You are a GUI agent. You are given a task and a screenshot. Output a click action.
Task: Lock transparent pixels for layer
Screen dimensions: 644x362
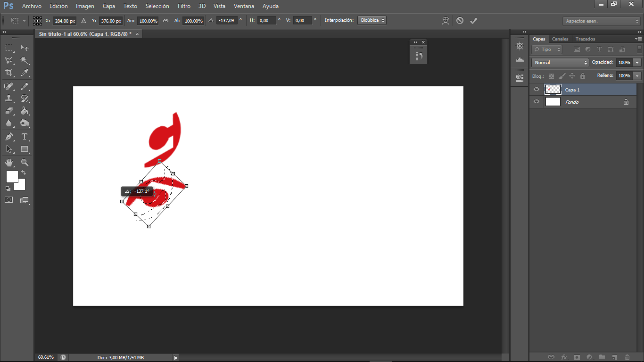551,76
